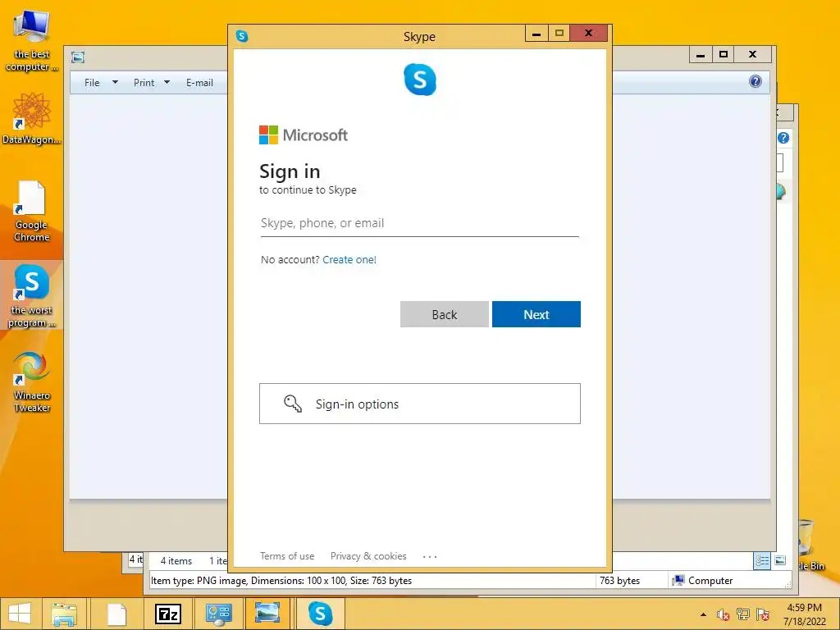Screen dimensions: 840x630
Task: Minimize the Skype window
Action: coord(536,34)
